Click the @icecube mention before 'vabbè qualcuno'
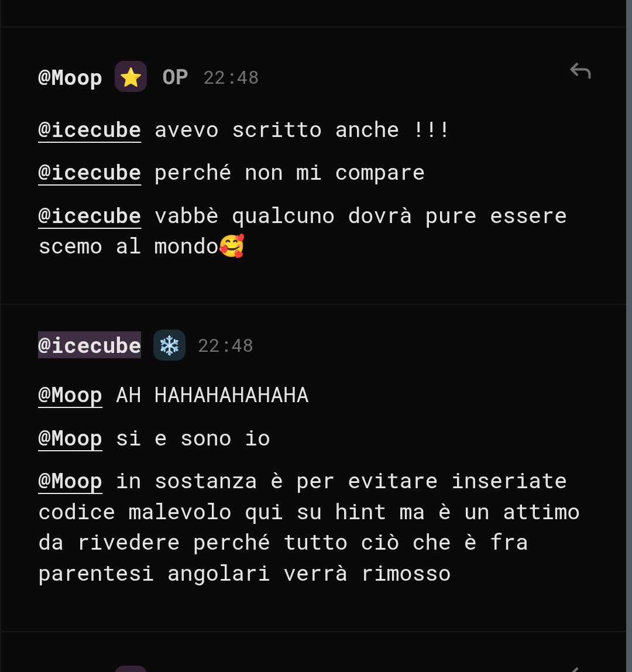The height and width of the screenshot is (672, 632). click(x=90, y=215)
